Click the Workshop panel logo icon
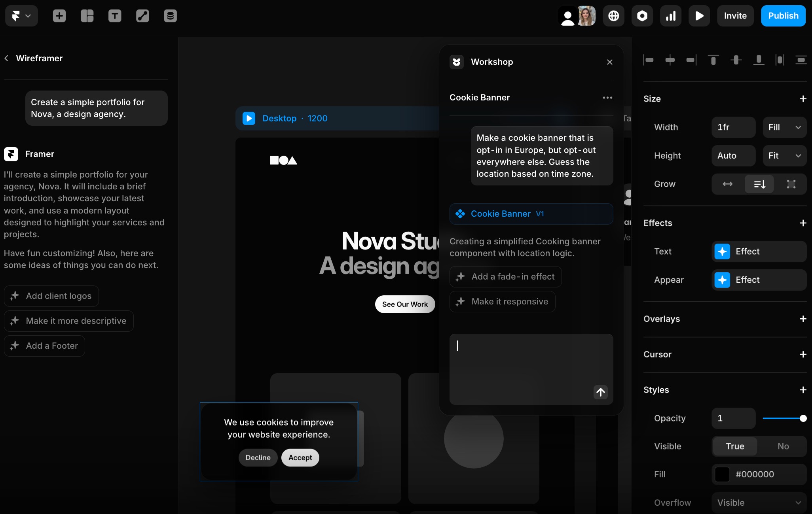This screenshot has width=812, height=514. coord(457,62)
